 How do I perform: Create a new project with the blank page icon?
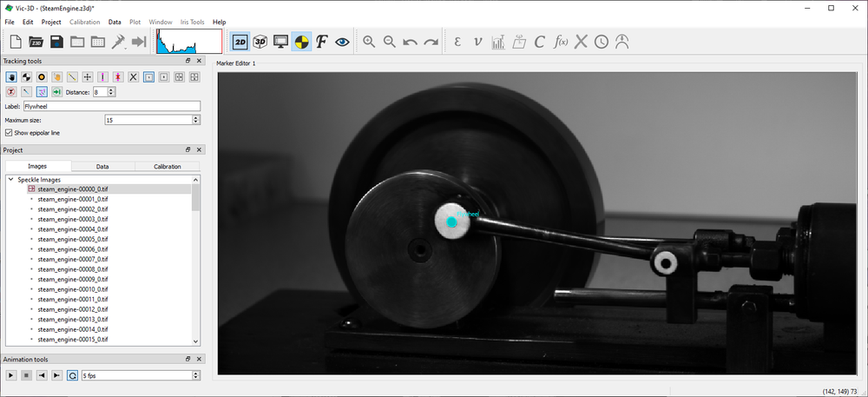point(16,42)
